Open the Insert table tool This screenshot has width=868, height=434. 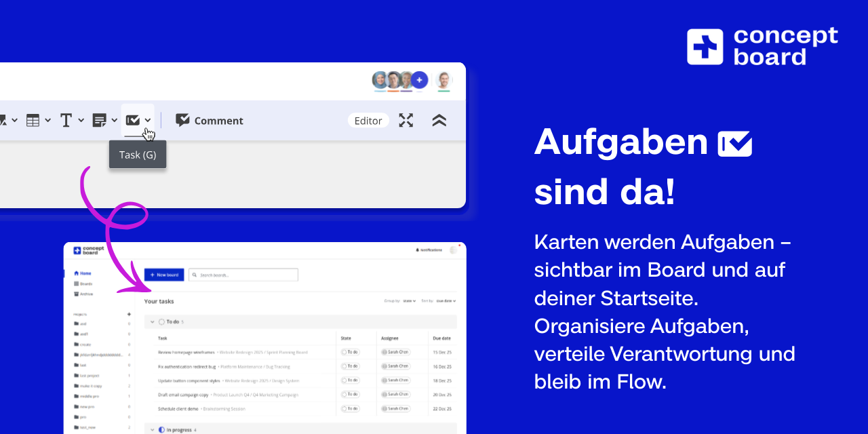point(33,119)
